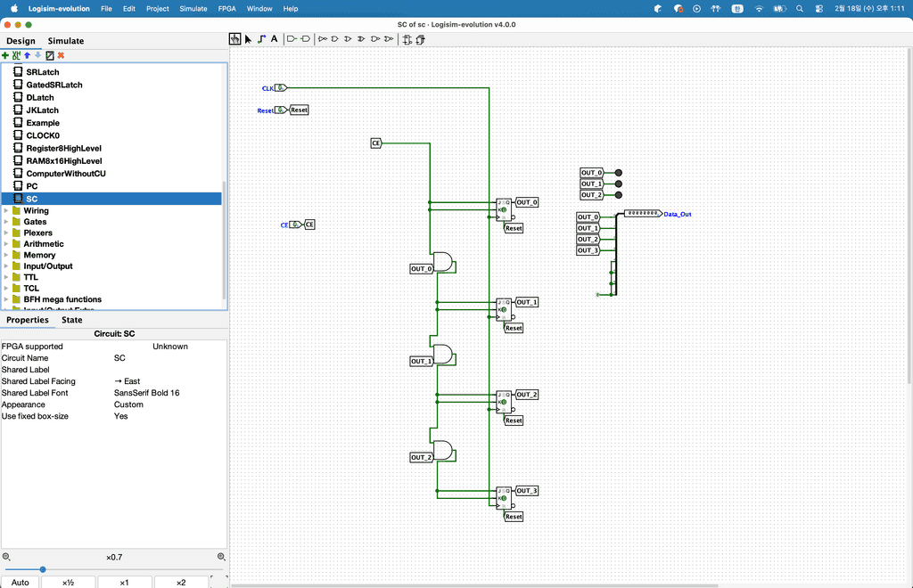Click the Auto zoom button
Image resolution: width=913 pixels, height=588 pixels.
click(x=20, y=582)
